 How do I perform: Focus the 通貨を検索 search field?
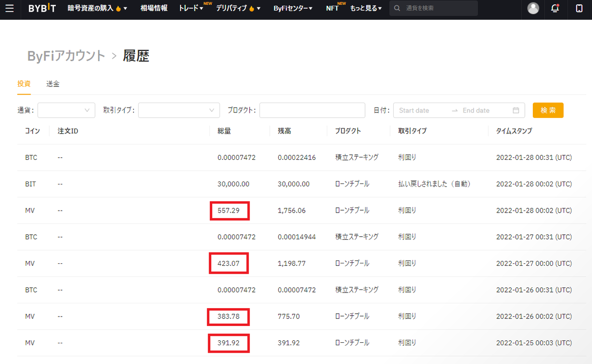(434, 8)
